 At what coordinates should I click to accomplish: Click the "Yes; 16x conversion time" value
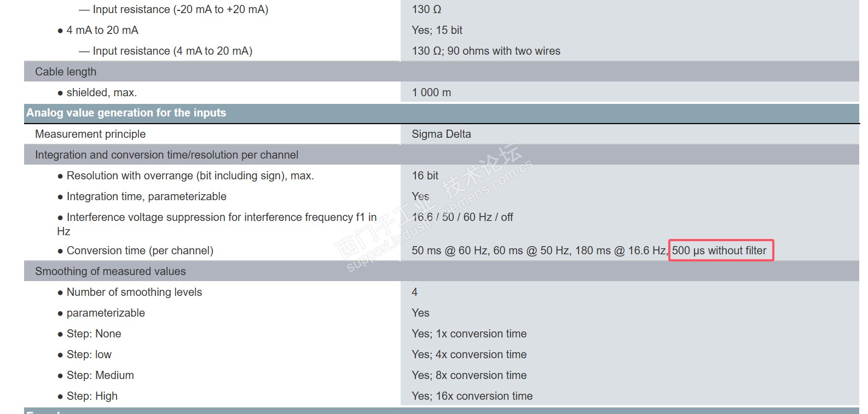[472, 396]
